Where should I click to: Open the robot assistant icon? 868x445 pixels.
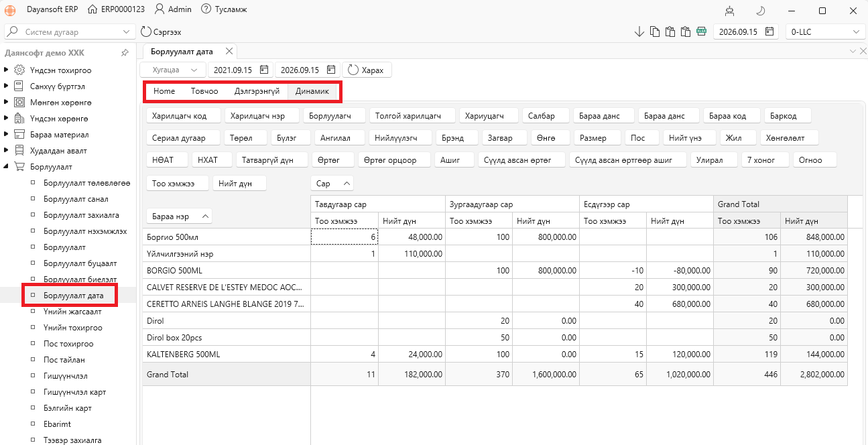coord(730,10)
